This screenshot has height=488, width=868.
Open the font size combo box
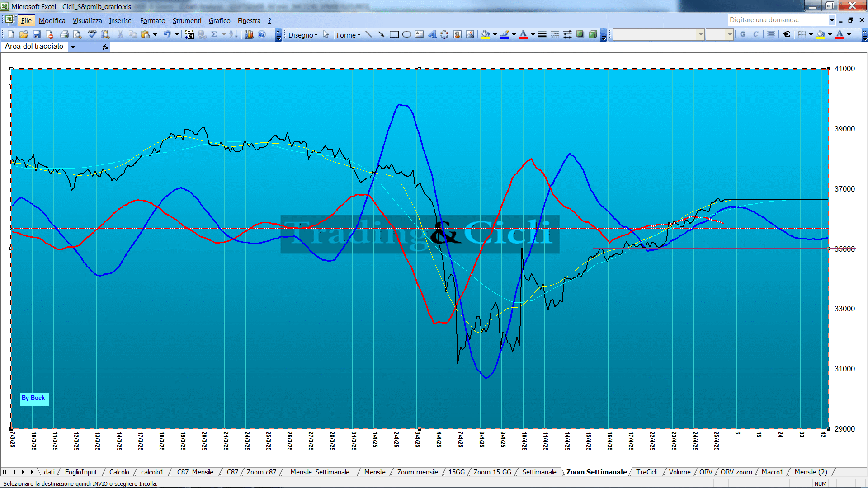tap(719, 34)
